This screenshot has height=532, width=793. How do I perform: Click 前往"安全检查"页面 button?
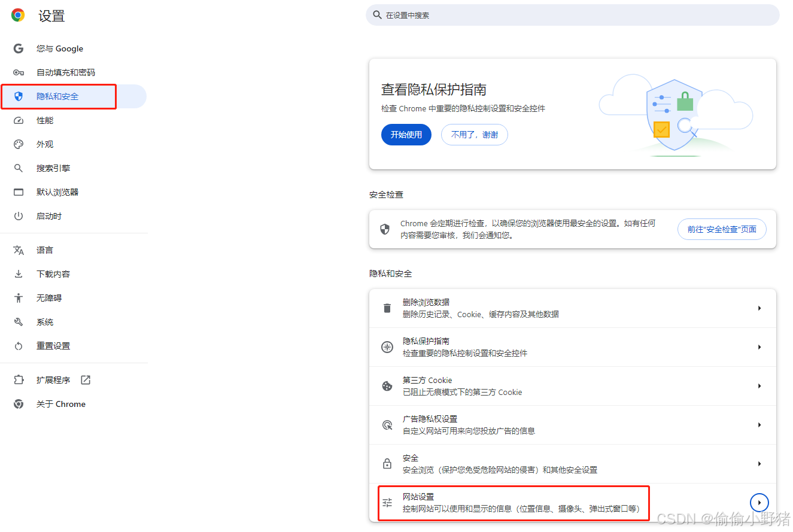pos(722,229)
